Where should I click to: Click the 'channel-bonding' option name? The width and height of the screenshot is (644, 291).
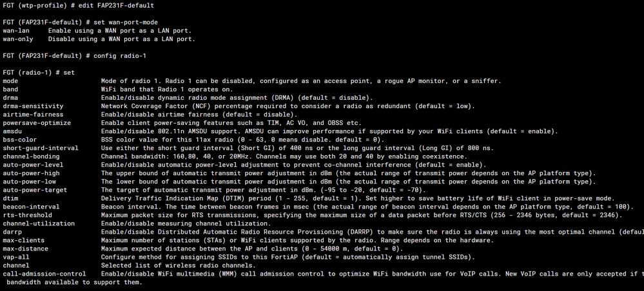click(31, 156)
